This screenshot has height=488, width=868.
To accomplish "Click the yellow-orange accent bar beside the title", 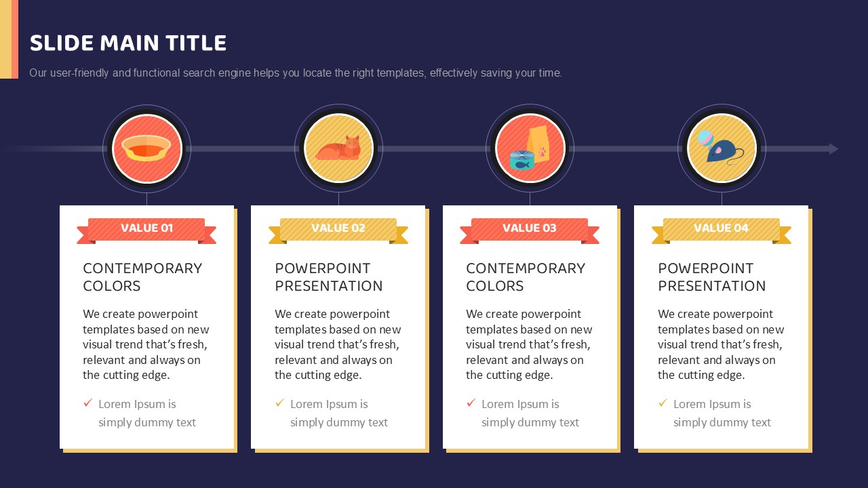I will click(9, 39).
